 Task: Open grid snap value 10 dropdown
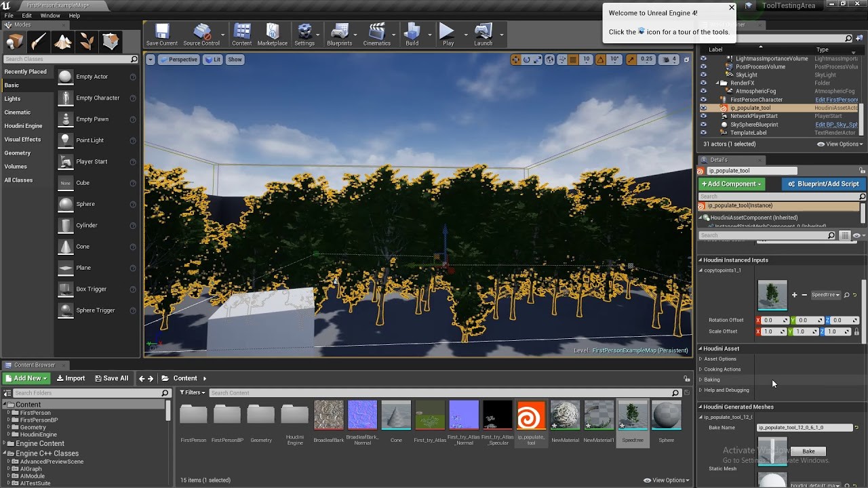click(x=586, y=60)
